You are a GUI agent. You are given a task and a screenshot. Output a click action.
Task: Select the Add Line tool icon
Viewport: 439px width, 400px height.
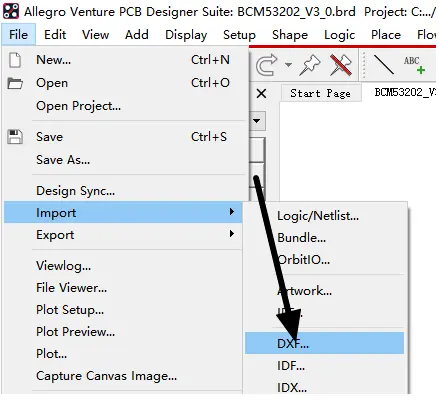coord(384,65)
